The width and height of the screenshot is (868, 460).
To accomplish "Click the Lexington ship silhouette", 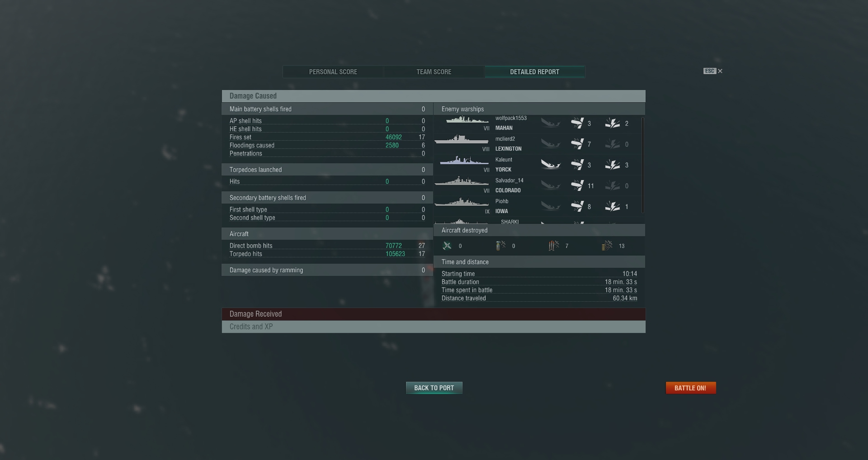I will (462, 140).
